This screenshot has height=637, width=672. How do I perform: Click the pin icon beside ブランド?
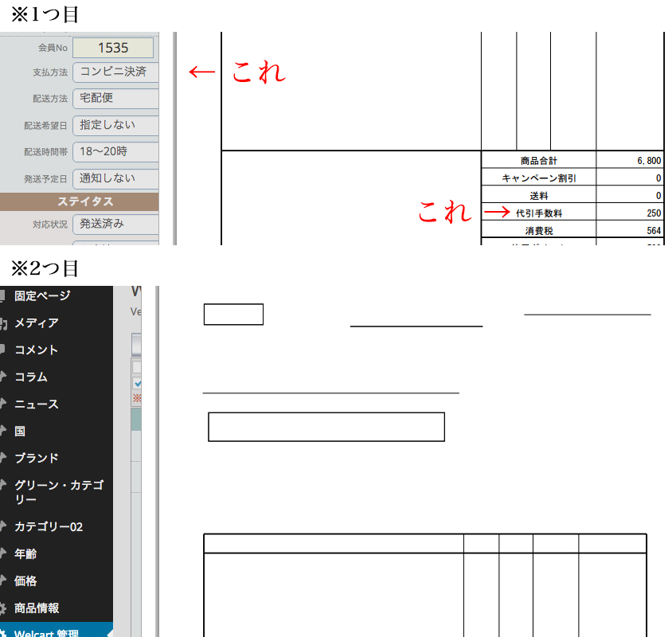(x=2, y=458)
